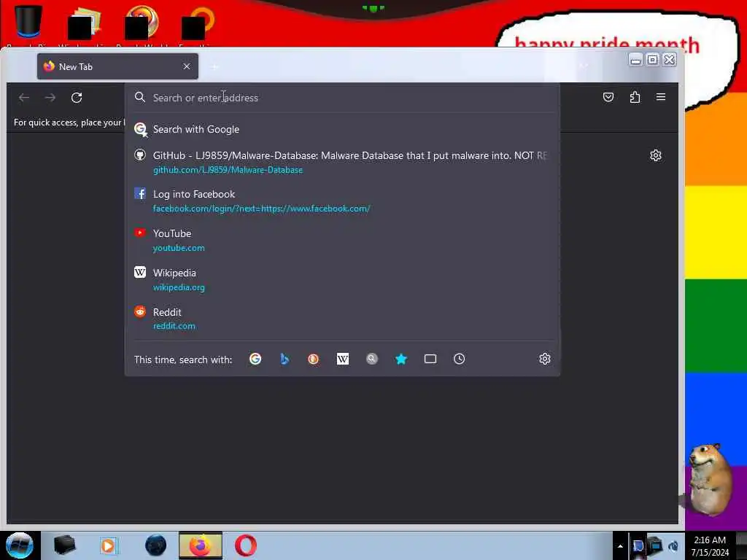This screenshot has width=747, height=560.
Task: Click the youtube.com URL text
Action: (x=179, y=248)
